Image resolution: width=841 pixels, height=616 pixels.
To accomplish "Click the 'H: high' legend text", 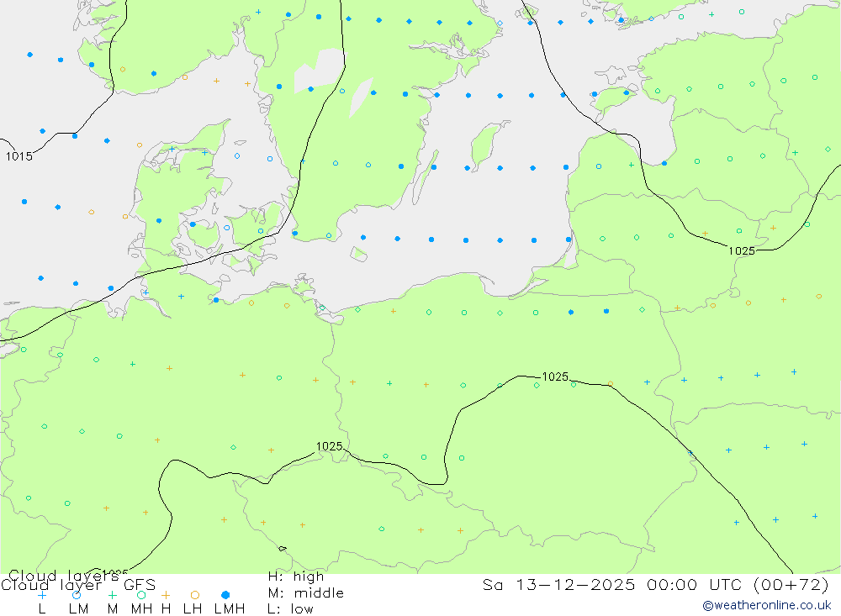I will 296,577.
